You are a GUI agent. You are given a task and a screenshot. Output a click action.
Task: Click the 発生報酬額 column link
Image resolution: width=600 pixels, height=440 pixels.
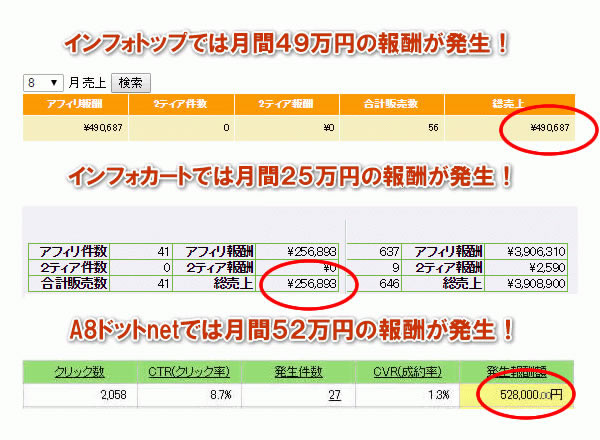coord(517,372)
